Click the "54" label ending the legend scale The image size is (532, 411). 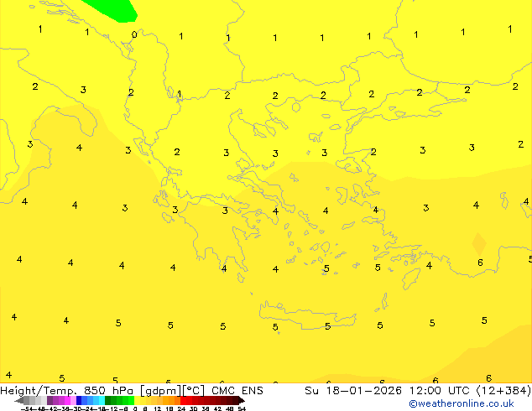(x=242, y=408)
